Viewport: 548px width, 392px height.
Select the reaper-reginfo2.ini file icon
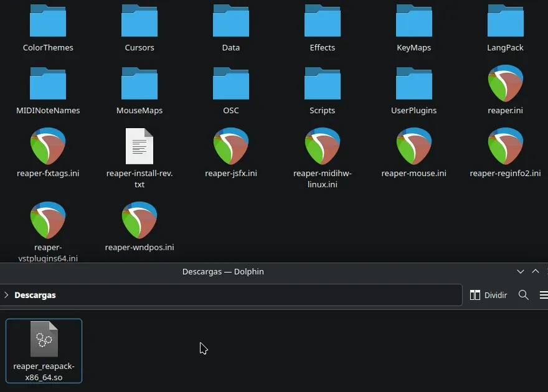coord(506,146)
